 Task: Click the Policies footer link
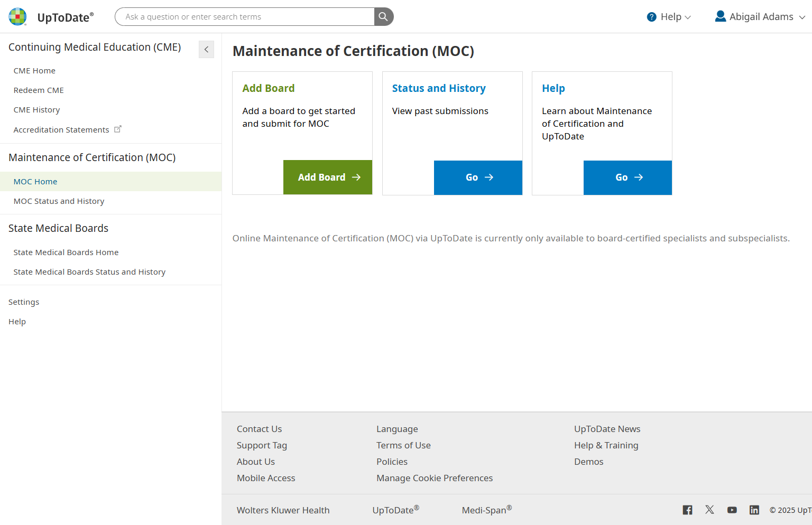tap(392, 462)
